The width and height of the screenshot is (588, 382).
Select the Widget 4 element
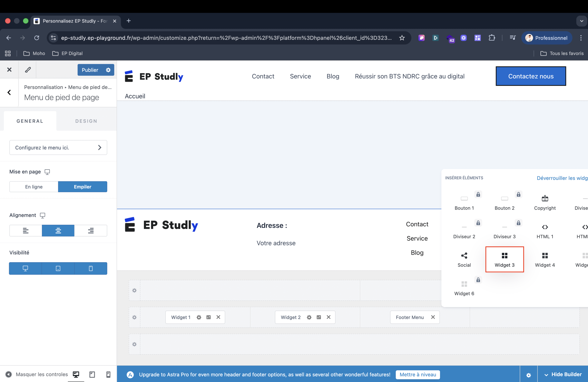pos(544,259)
